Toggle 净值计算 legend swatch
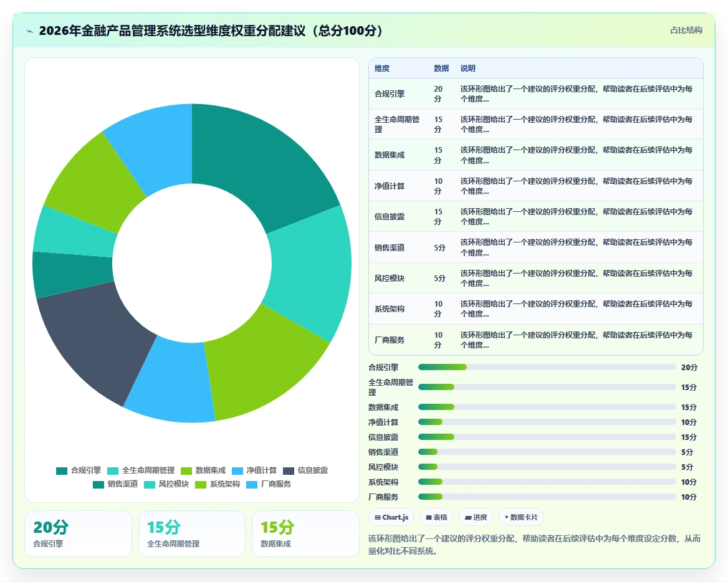 point(237,470)
